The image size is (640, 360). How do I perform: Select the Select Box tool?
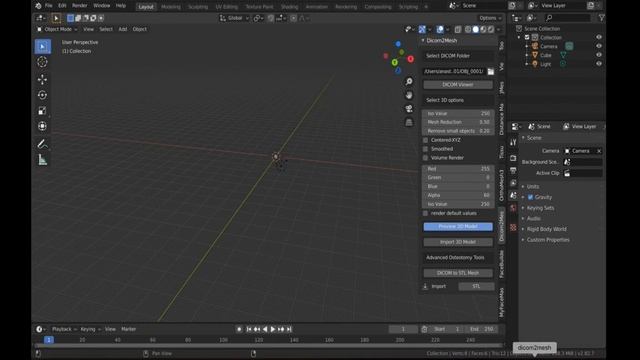click(x=42, y=47)
